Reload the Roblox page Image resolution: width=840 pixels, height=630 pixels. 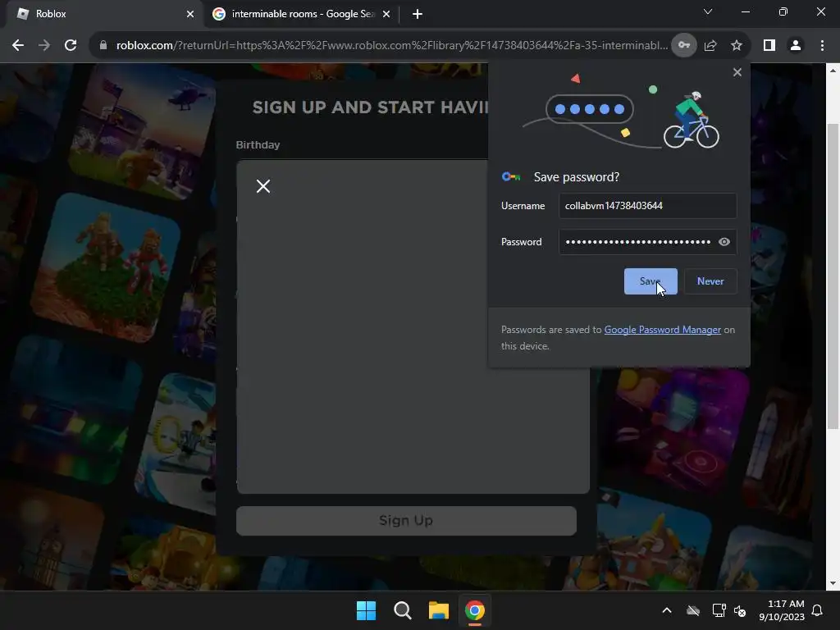click(71, 46)
